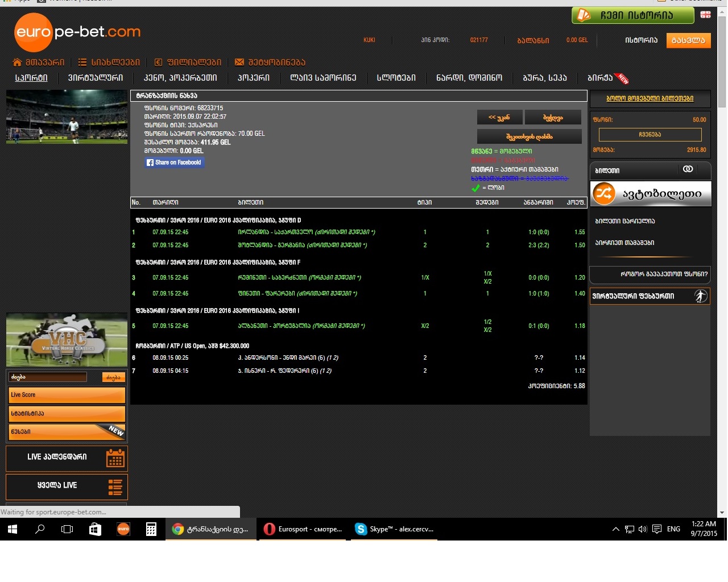Open the ბოლო მოგებული ბილეთები link

pos(650,98)
